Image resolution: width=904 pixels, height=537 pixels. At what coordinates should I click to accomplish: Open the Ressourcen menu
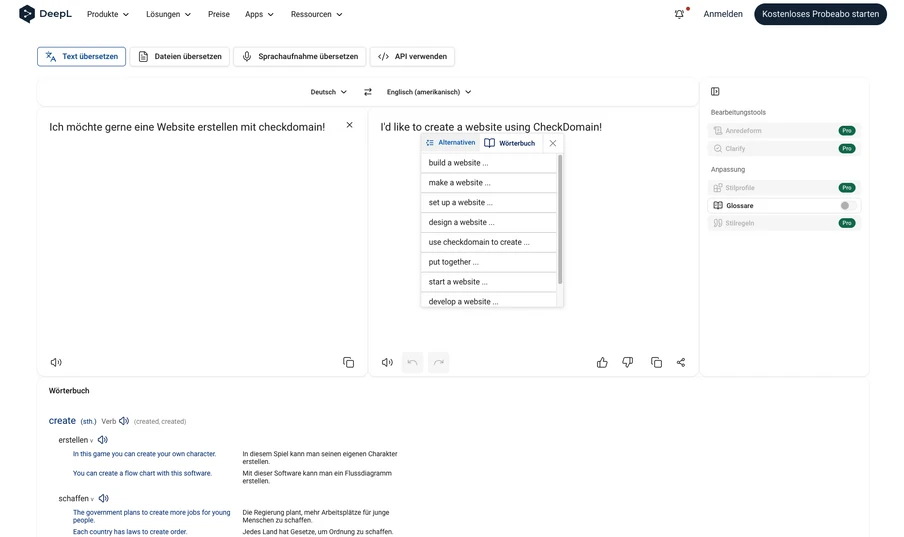tap(317, 14)
